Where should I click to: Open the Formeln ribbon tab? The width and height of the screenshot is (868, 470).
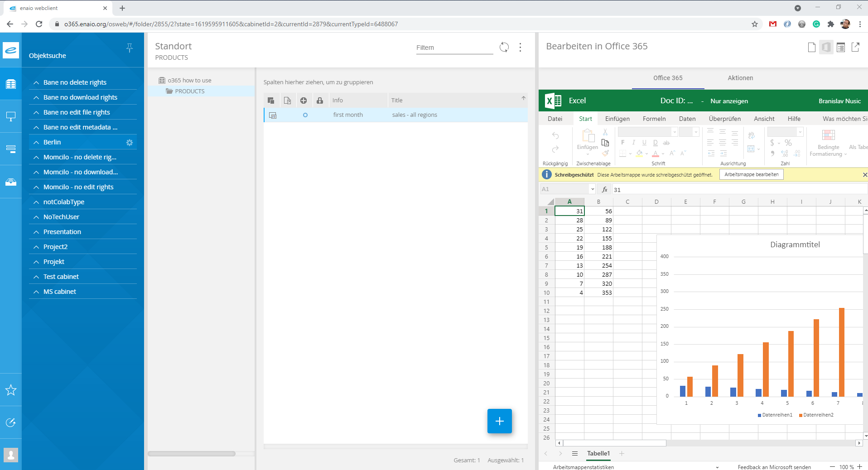coord(654,119)
